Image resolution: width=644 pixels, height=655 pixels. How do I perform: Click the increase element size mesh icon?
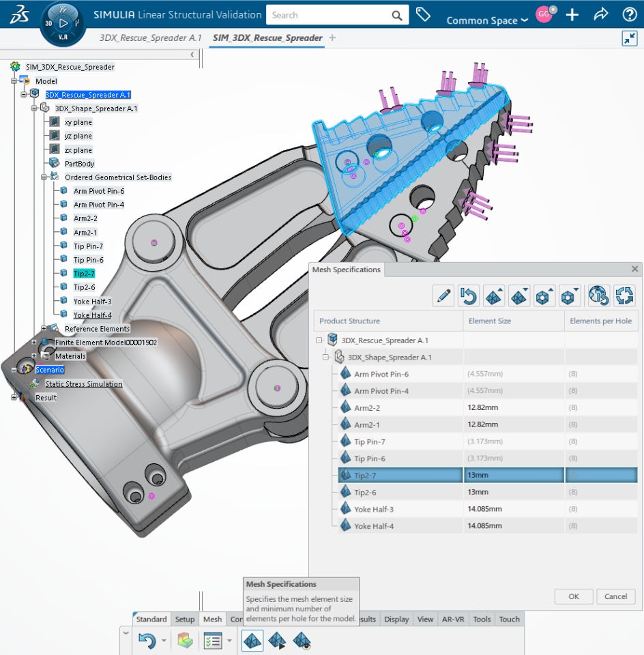(x=494, y=295)
